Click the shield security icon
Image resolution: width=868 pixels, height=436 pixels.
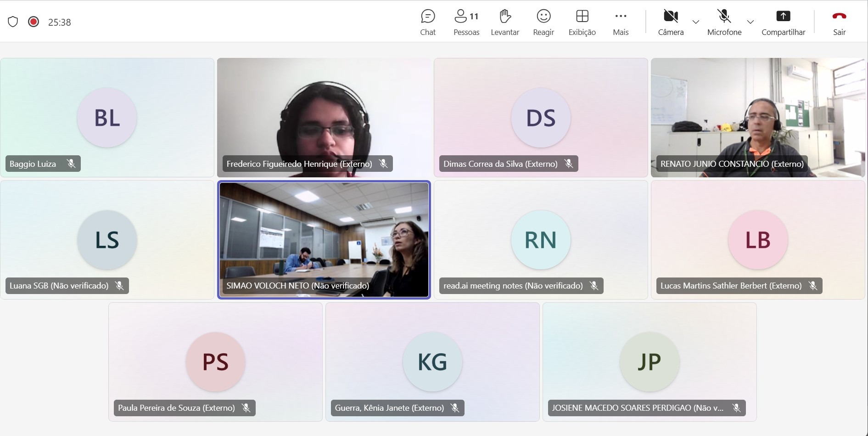click(13, 22)
